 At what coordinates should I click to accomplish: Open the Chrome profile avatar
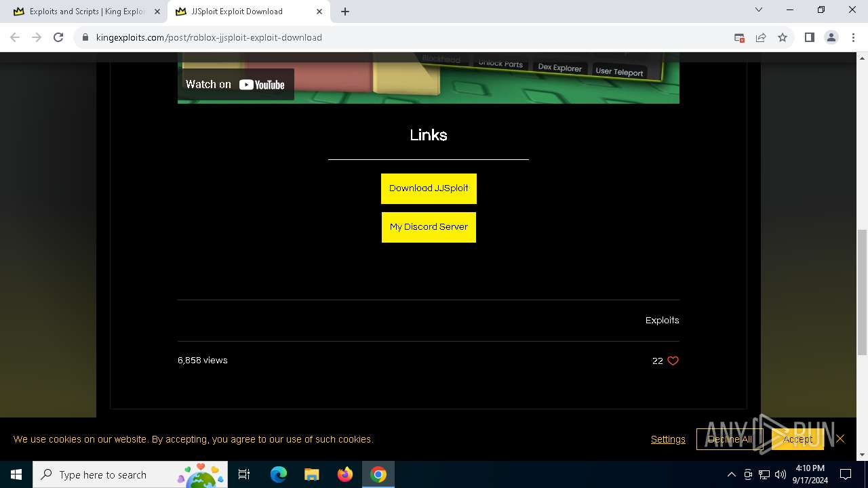[831, 37]
